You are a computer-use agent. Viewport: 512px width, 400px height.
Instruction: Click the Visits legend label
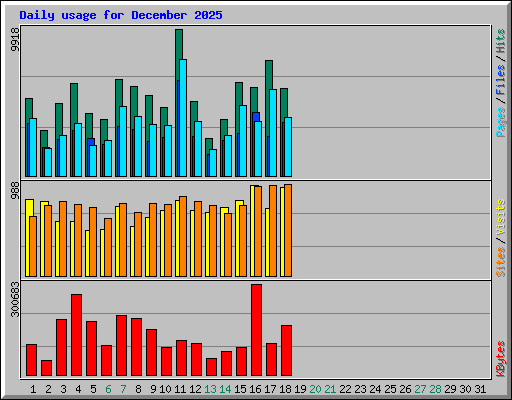pyautogui.click(x=500, y=217)
